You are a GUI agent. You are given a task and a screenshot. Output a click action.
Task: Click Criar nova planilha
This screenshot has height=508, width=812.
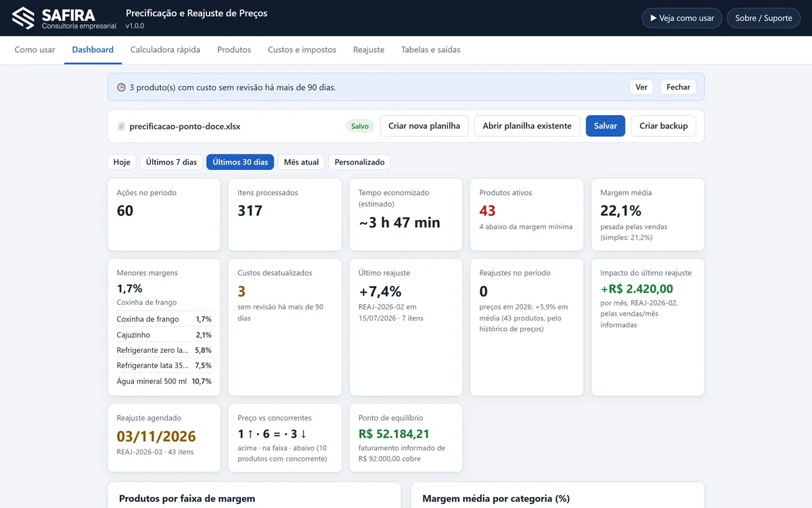(x=424, y=126)
